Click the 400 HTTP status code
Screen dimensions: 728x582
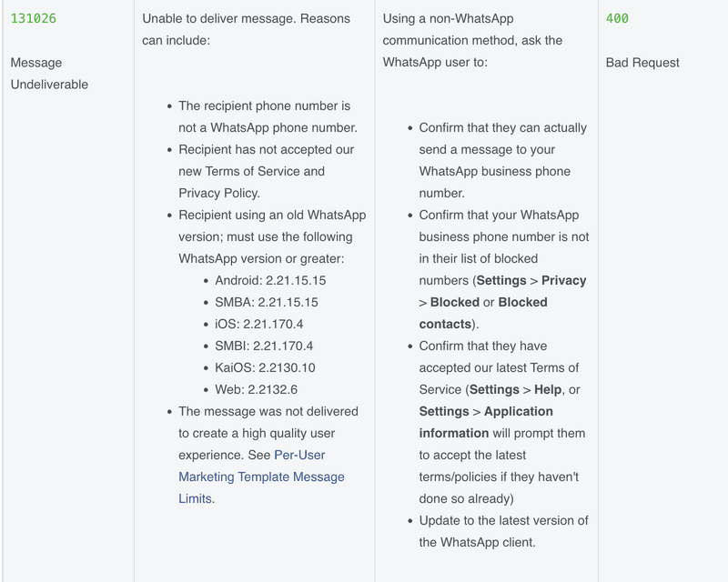click(617, 18)
